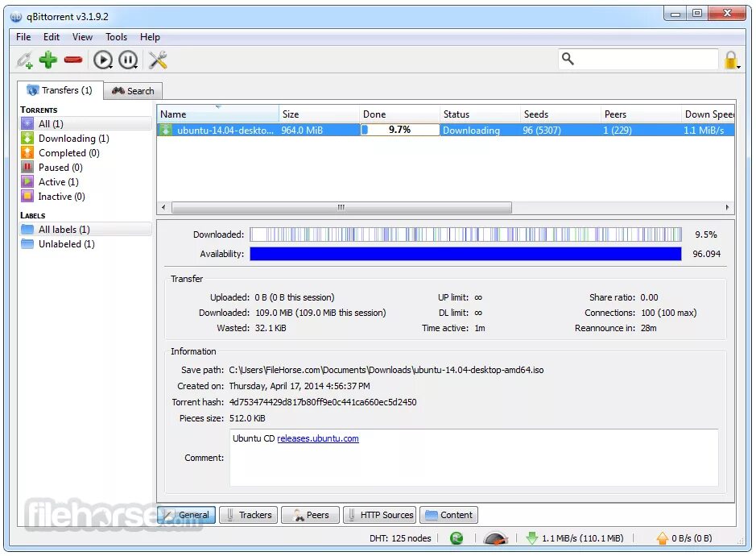Click the padlock lock icon

(731, 60)
